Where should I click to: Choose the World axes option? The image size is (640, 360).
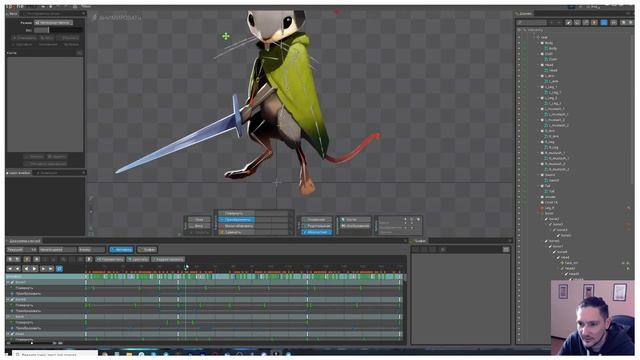(317, 232)
